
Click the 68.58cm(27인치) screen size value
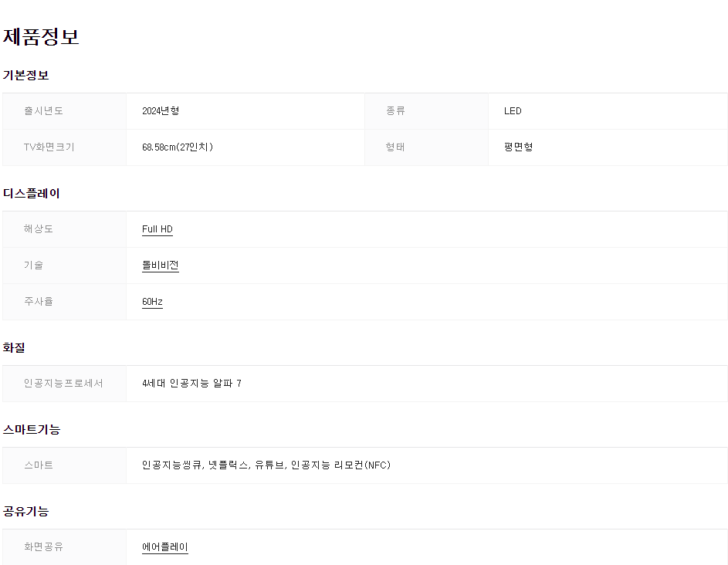(x=178, y=147)
